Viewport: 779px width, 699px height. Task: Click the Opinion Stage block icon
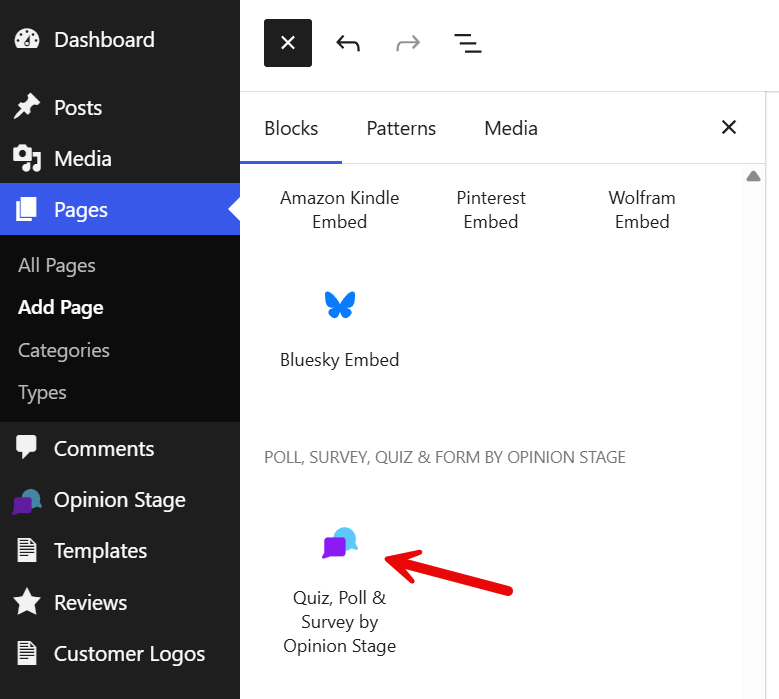click(340, 543)
